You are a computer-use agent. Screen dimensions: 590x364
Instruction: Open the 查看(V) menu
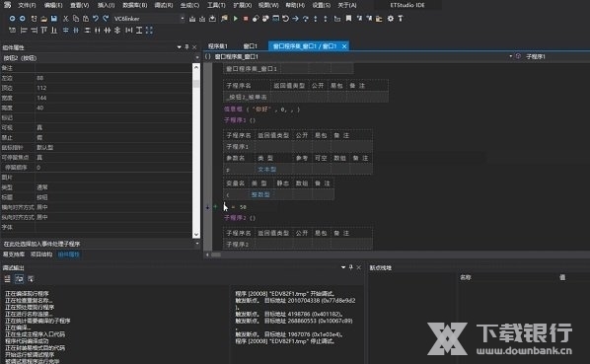(79, 5)
